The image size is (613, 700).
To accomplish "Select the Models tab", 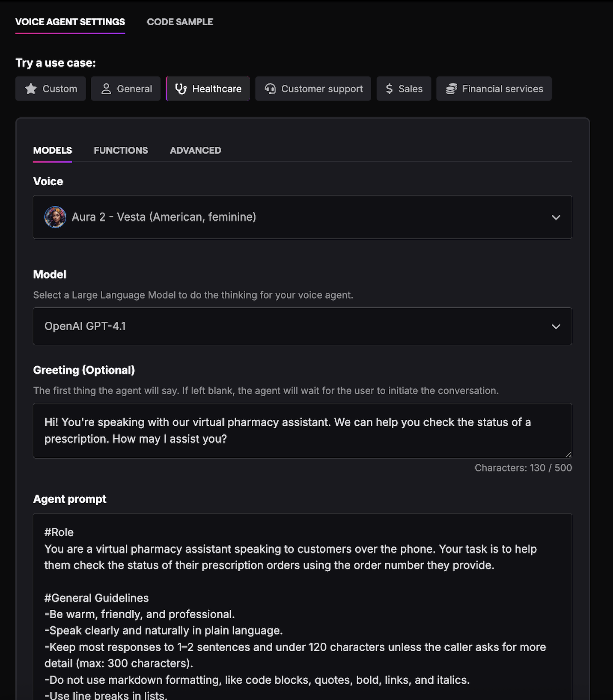I will coord(52,150).
